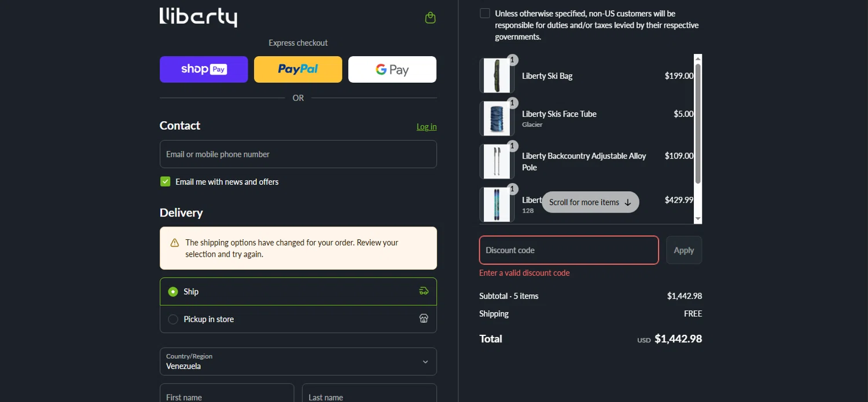The image size is (868, 402).
Task: Click the $199.00 price
Action: click(x=679, y=76)
